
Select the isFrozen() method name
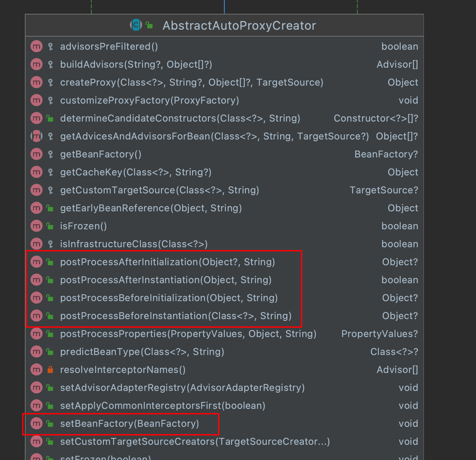[84, 226]
